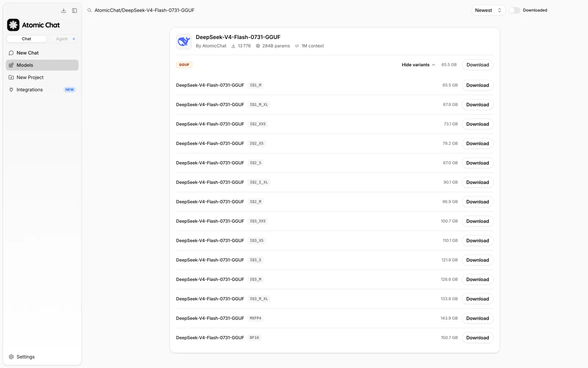
Task: Click the 1M context text
Action: pyautogui.click(x=313, y=46)
